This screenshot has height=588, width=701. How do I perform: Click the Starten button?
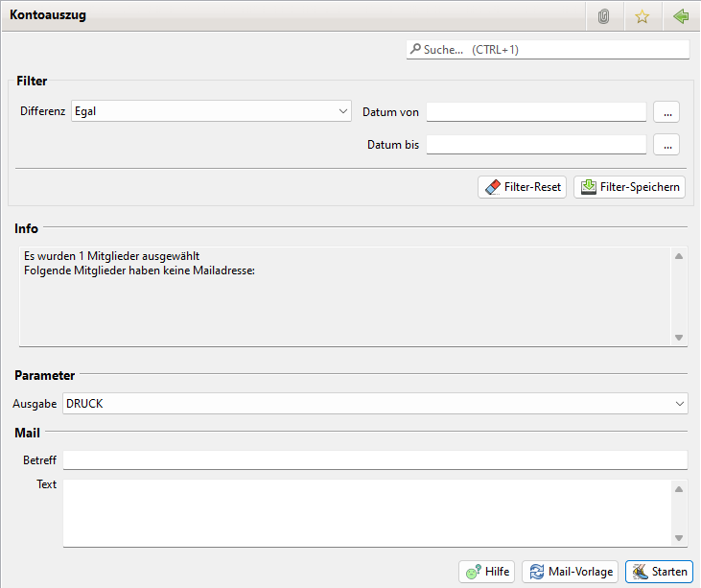(x=659, y=572)
